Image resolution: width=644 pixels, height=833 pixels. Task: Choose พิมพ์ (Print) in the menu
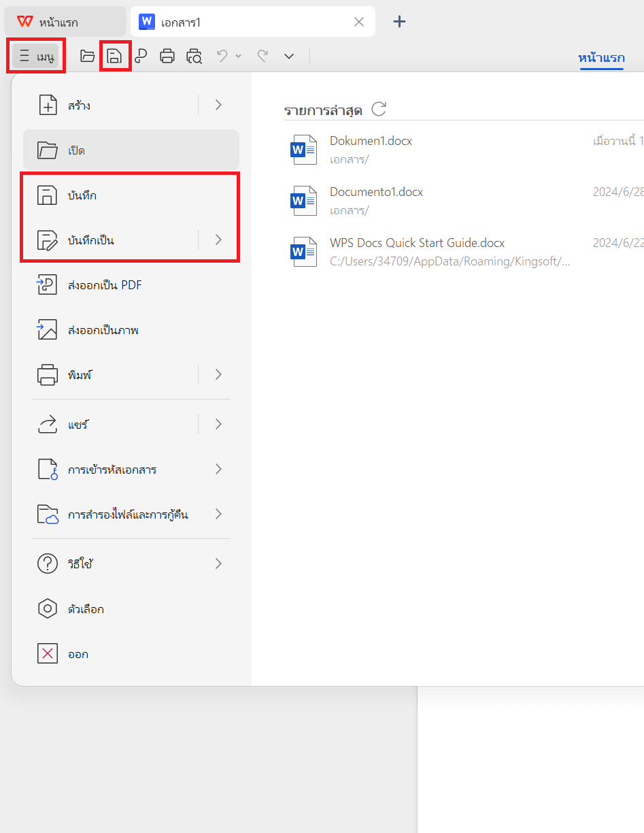pyautogui.click(x=131, y=374)
